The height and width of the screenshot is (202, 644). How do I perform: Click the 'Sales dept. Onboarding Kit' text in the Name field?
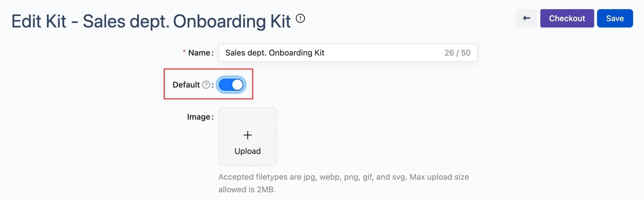pos(275,53)
